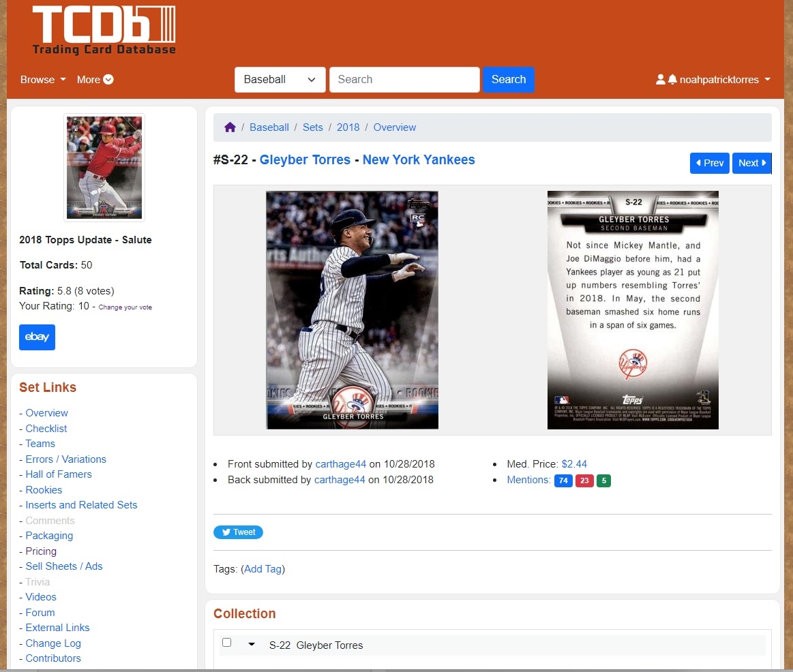Image resolution: width=793 pixels, height=672 pixels.
Task: Open Contributors in Set Links
Action: click(53, 658)
